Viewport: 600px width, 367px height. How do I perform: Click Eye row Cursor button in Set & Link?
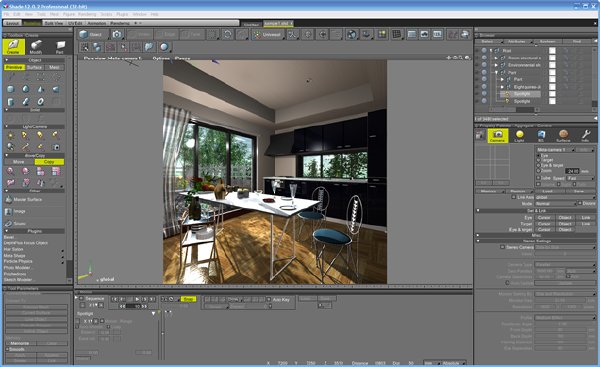tap(544, 217)
